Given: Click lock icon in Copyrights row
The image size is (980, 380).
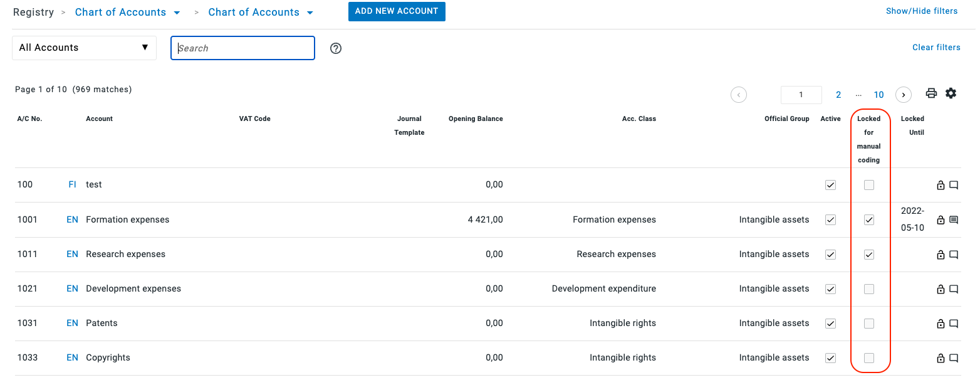Looking at the screenshot, I should (x=941, y=358).
